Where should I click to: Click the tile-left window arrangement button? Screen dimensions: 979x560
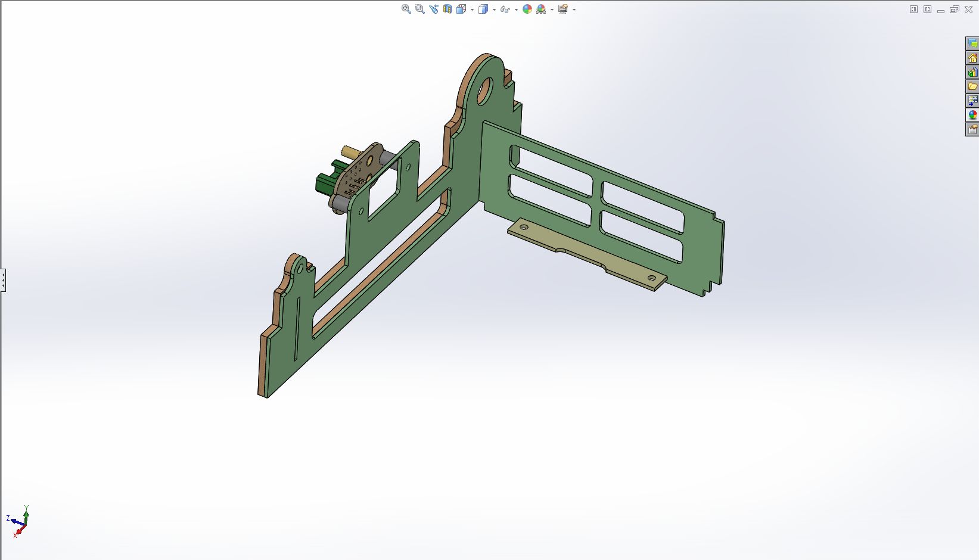(913, 10)
